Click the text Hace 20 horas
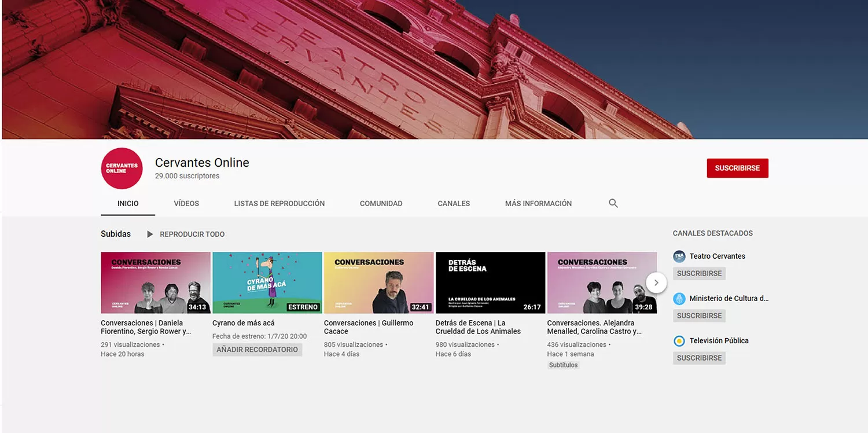The width and height of the screenshot is (868, 433). point(123,354)
